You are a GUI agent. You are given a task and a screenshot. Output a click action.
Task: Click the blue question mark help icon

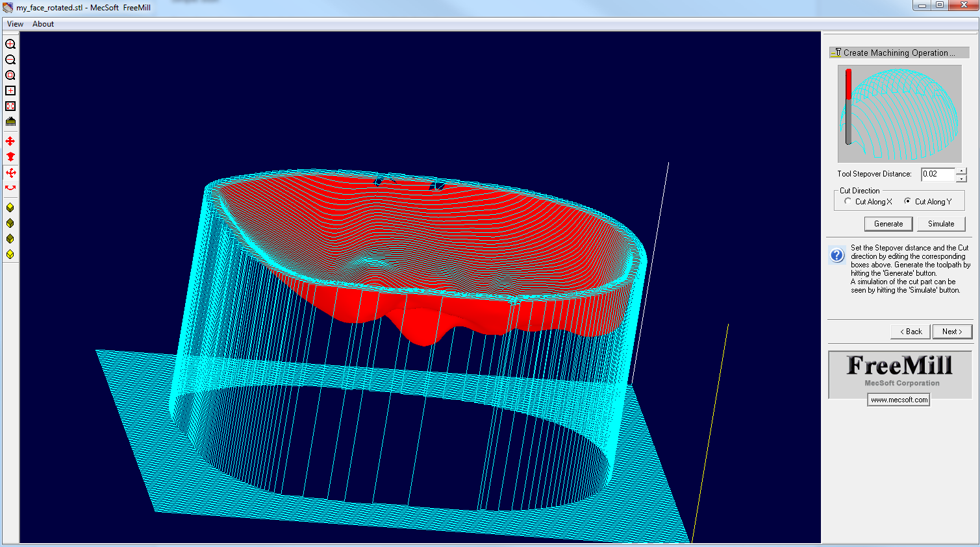[837, 256]
